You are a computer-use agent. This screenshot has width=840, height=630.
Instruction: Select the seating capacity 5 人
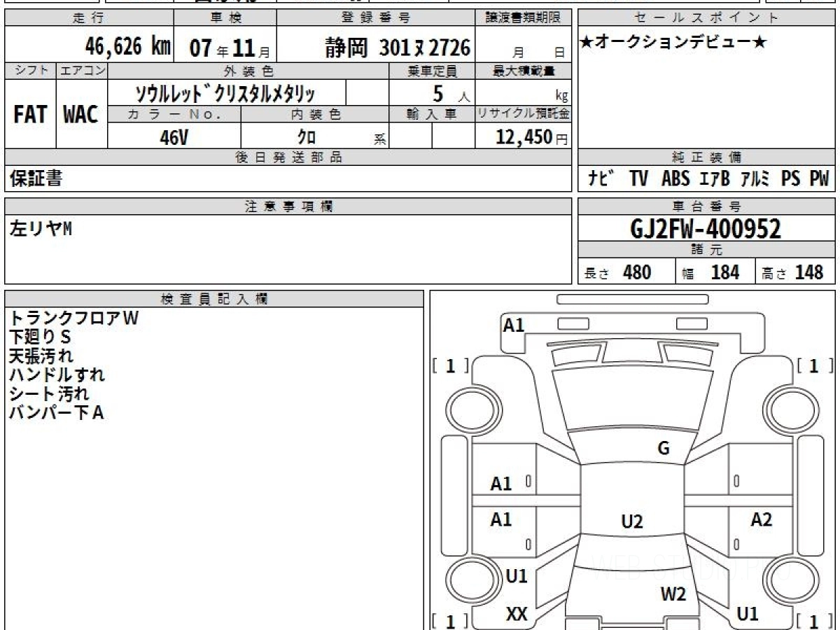pos(451,93)
